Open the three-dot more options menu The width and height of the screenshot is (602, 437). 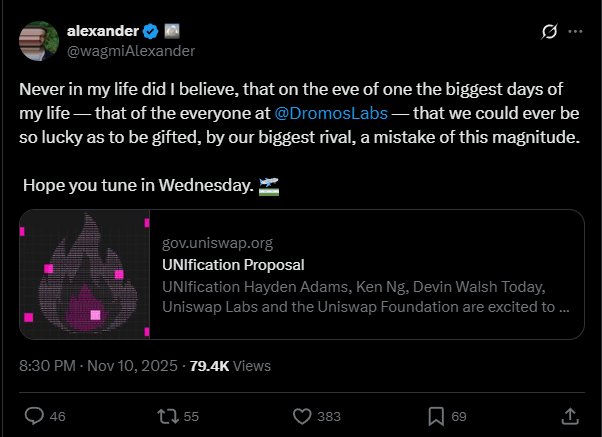[575, 31]
